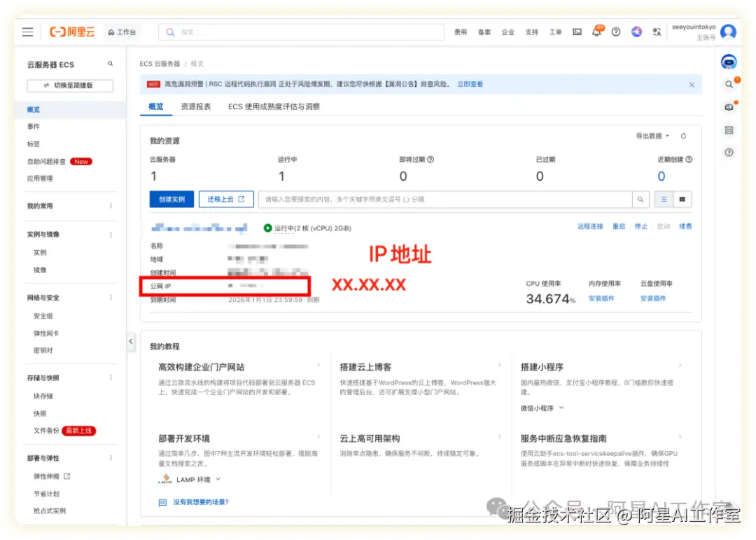756x540 pixels.
Task: Dismiss the vulnerability alert banner
Action: click(x=692, y=85)
